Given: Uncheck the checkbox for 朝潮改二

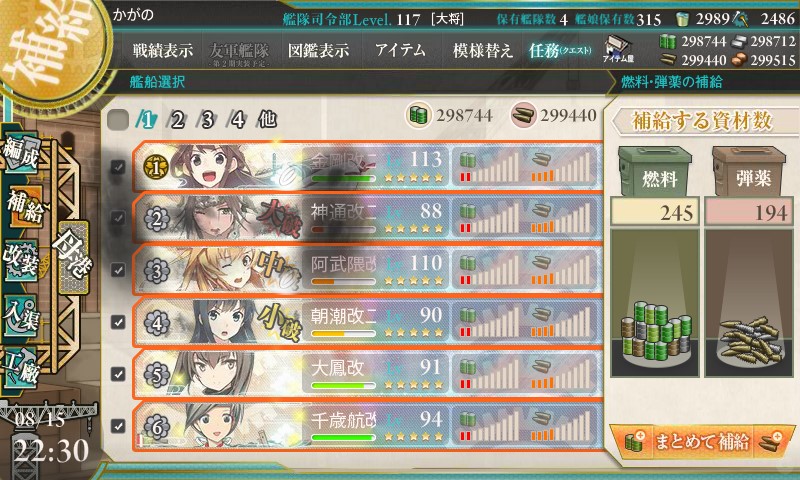Looking at the screenshot, I should 118,322.
